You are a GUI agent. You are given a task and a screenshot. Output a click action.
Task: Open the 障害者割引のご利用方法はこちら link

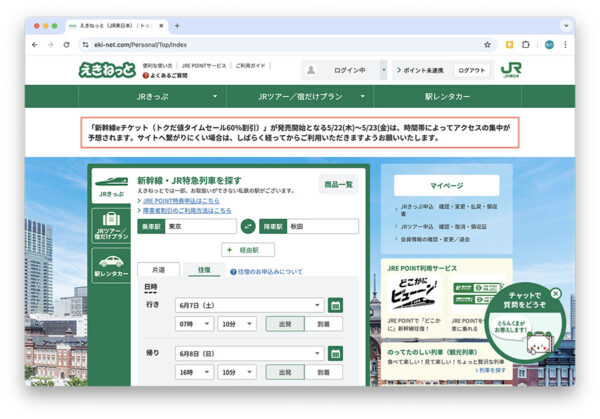click(187, 210)
